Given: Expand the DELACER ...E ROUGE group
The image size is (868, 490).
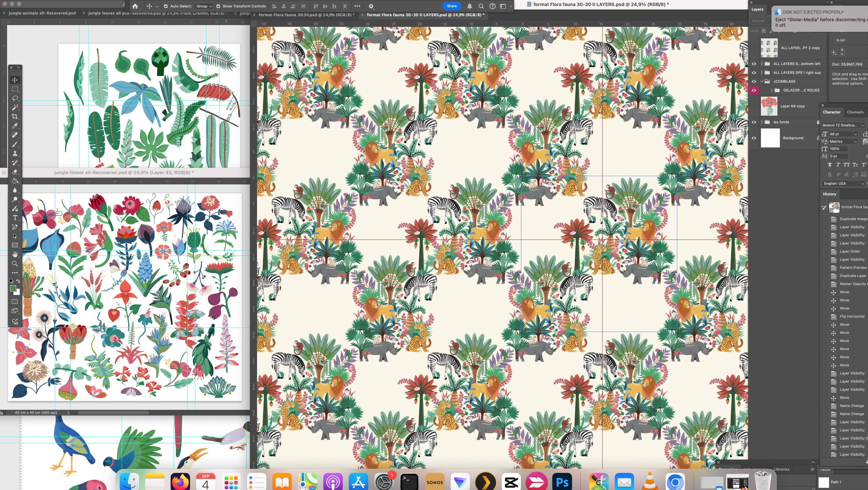Looking at the screenshot, I should coord(771,90).
